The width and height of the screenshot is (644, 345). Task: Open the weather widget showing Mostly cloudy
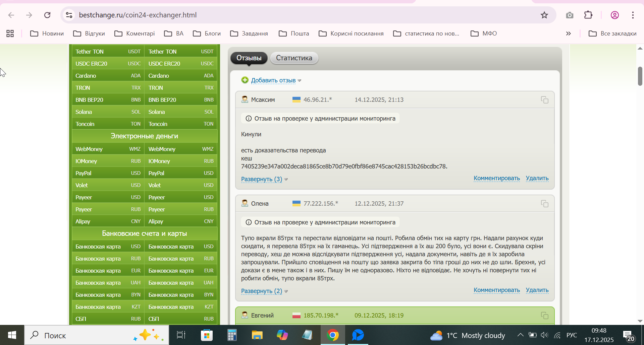tap(468, 335)
